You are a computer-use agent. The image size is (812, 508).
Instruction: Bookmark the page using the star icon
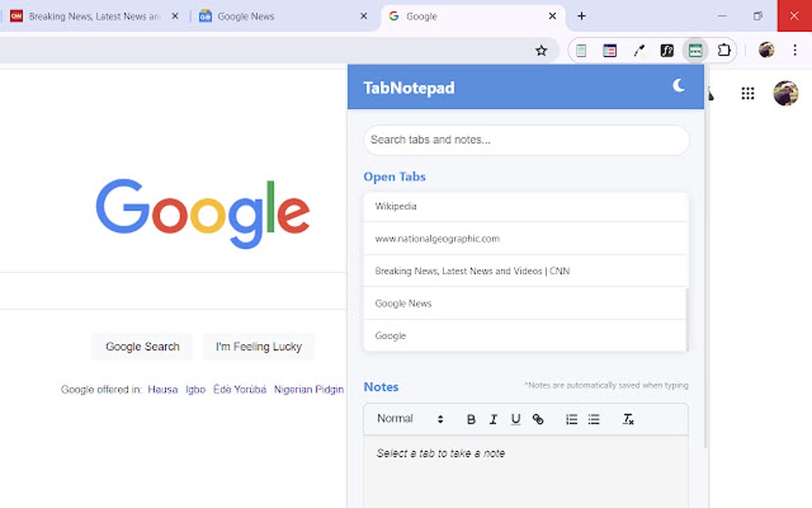[541, 49]
